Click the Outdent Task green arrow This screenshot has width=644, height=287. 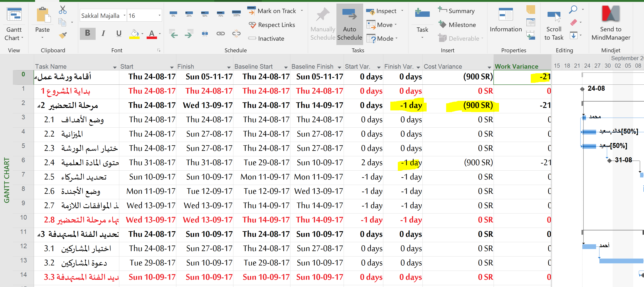(174, 34)
